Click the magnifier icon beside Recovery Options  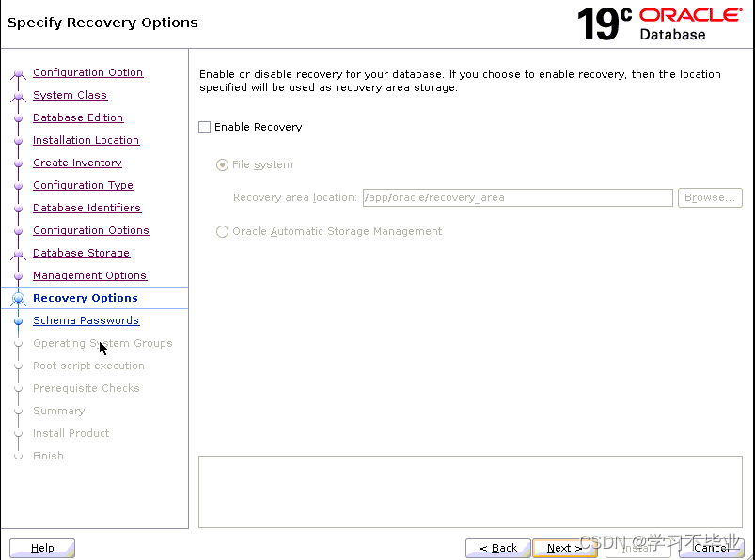[20, 298]
